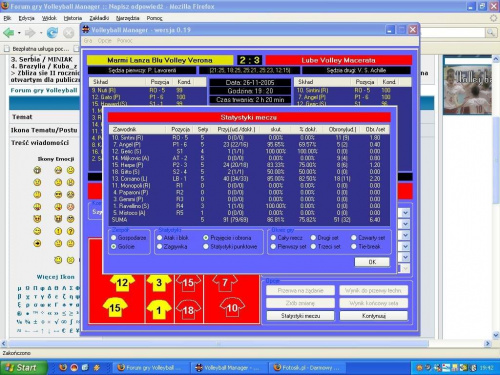This screenshot has width=500, height=375.
Task: Choose the Tie-break radio option
Action: click(x=354, y=246)
